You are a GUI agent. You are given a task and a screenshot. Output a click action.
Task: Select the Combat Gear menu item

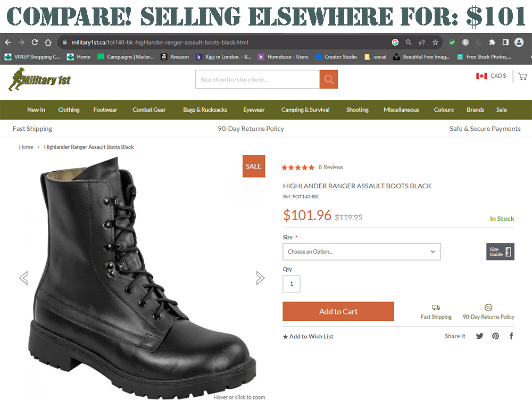click(149, 110)
